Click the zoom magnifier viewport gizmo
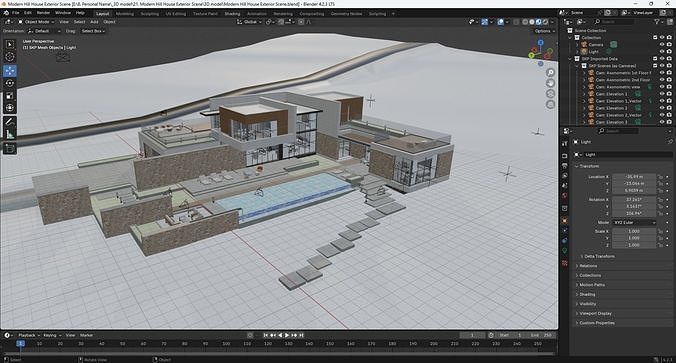This screenshot has width=676, height=363. tap(551, 72)
